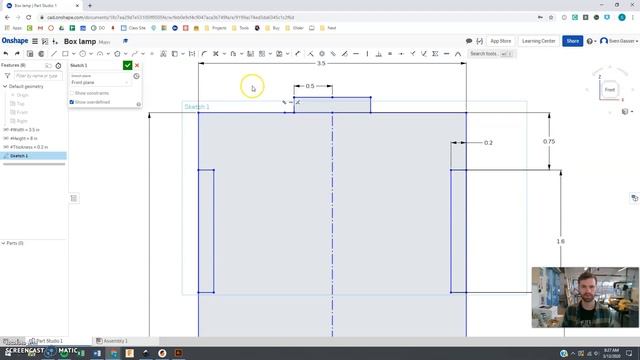Click the 0.5 dimension value
Image resolution: width=640 pixels, height=360 pixels.
310,86
